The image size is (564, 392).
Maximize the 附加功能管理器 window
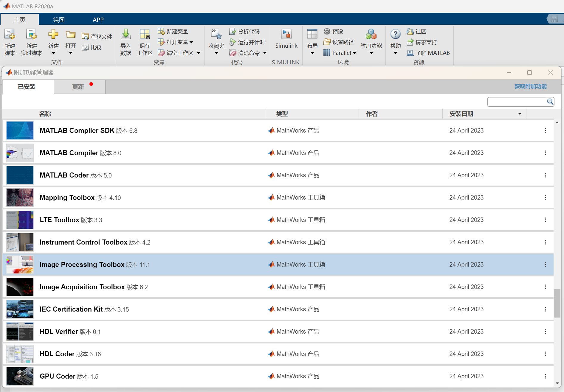(529, 72)
